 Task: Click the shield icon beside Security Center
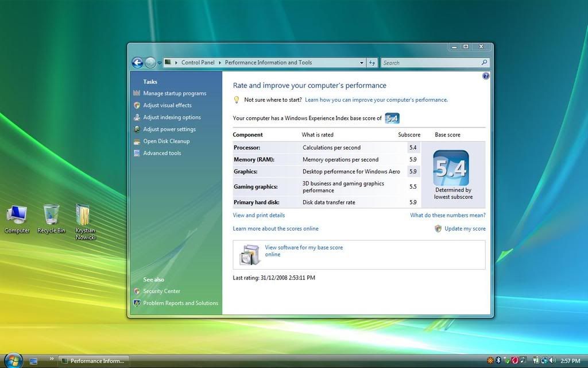click(137, 291)
